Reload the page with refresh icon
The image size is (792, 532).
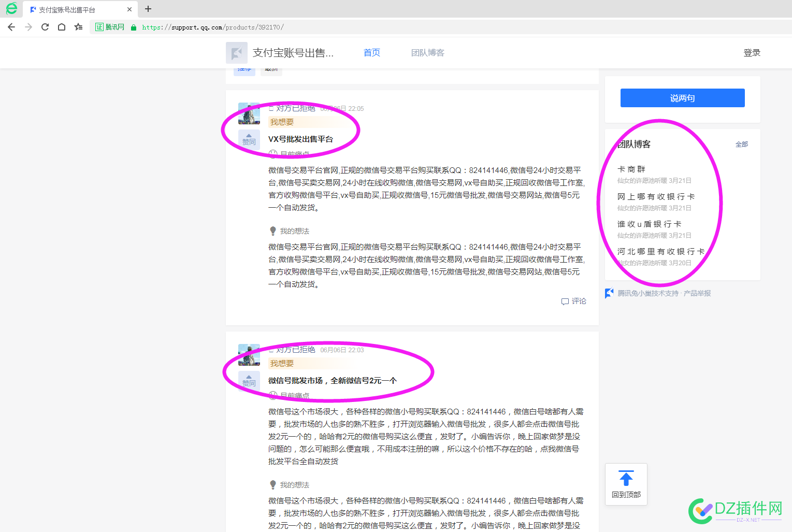click(x=45, y=27)
